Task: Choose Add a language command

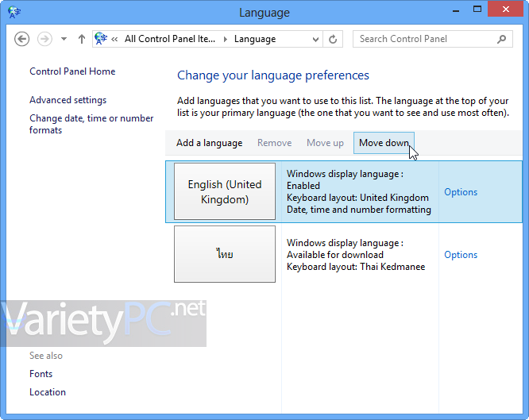Action: point(209,143)
